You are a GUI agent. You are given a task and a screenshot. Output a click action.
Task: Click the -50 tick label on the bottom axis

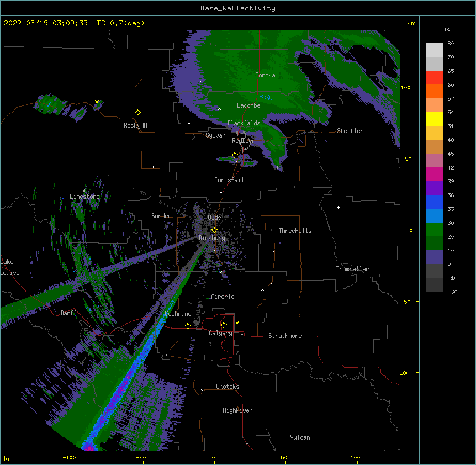click(141, 457)
